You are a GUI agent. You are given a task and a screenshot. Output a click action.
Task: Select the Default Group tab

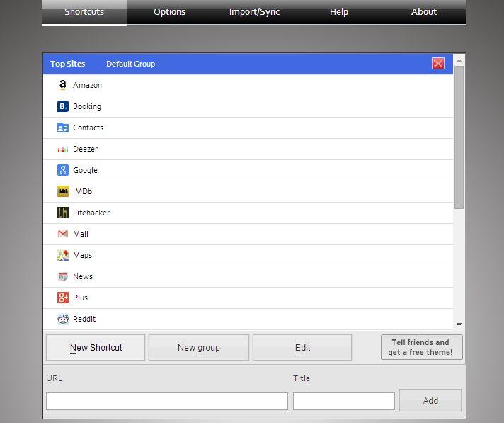130,64
